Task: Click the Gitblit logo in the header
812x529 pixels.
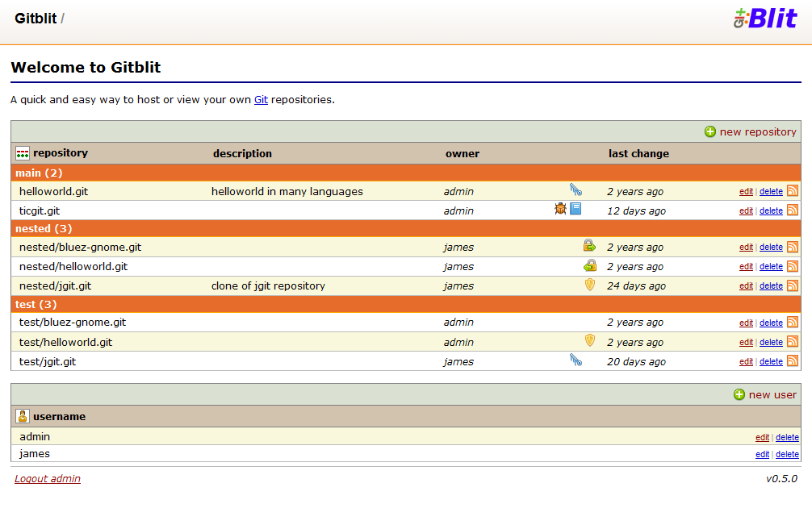Action: 765,19
